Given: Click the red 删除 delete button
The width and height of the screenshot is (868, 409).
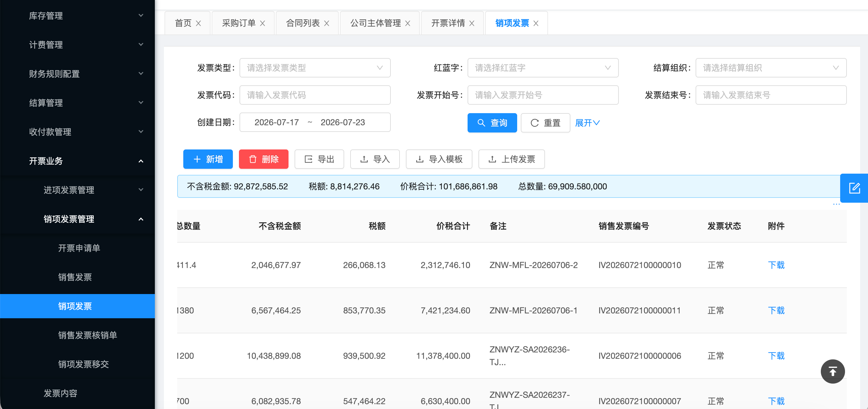Looking at the screenshot, I should (263, 159).
